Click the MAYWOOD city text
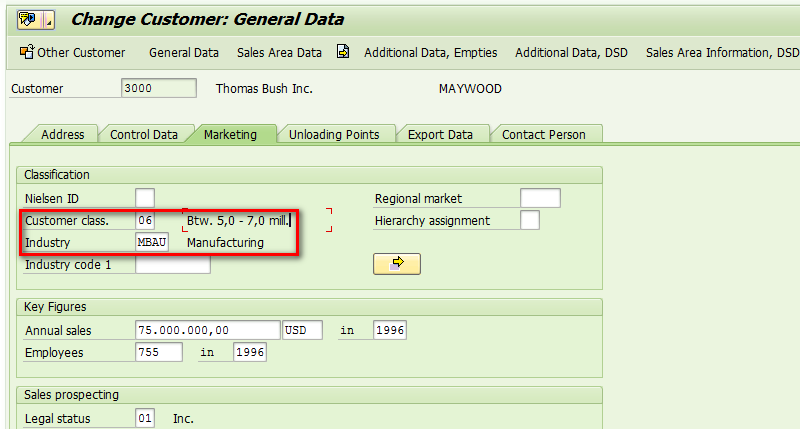 click(x=470, y=89)
